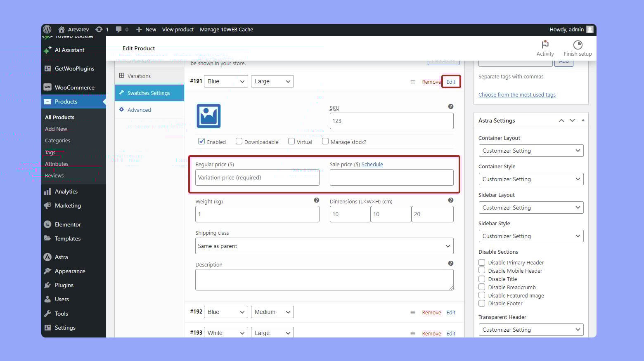Image resolution: width=644 pixels, height=361 pixels.
Task: Open the Blue attribute dropdown for #191
Action: (x=226, y=81)
